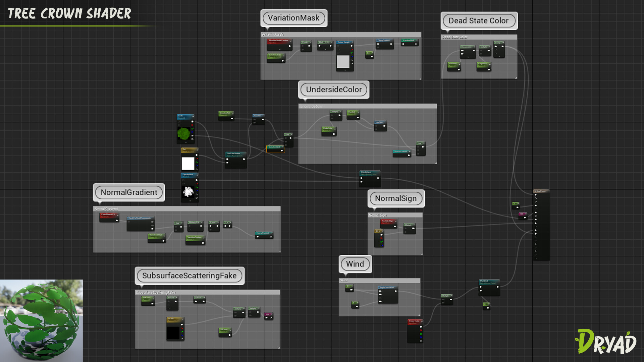This screenshot has width=644, height=362.
Task: Click the leaf sphere material preview thumbnail
Action: [x=41, y=321]
